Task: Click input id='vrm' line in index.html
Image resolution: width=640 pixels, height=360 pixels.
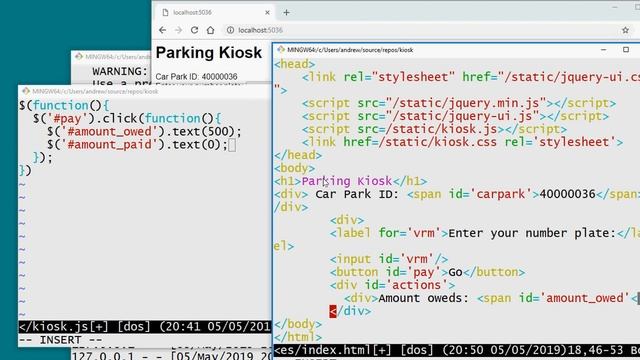Action: pyautogui.click(x=389, y=259)
